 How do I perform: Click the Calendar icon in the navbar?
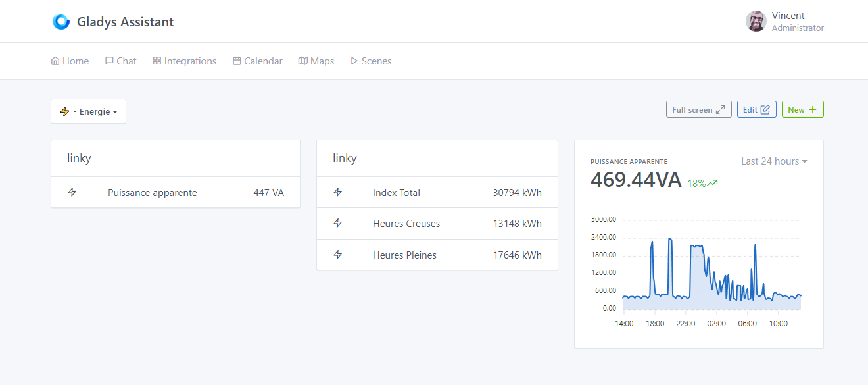237,61
